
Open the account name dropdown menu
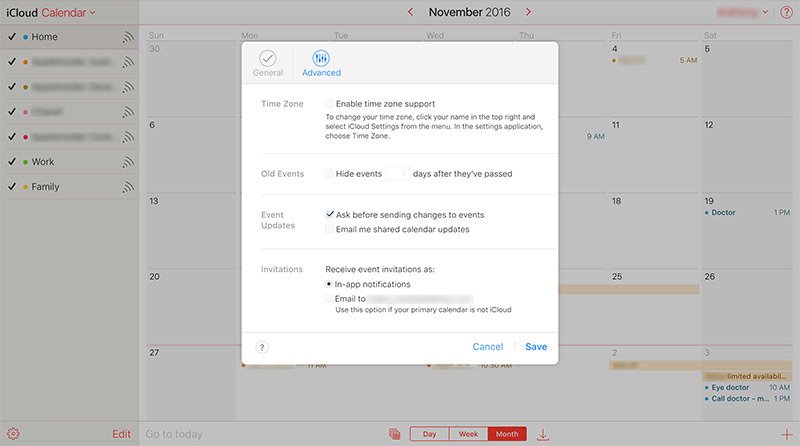pos(742,12)
